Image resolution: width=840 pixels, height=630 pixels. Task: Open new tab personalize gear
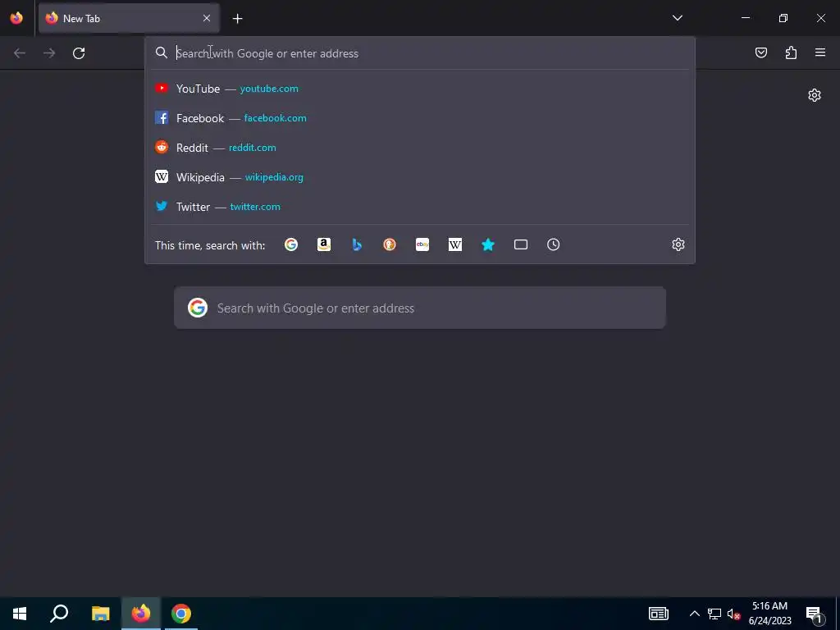(x=815, y=95)
